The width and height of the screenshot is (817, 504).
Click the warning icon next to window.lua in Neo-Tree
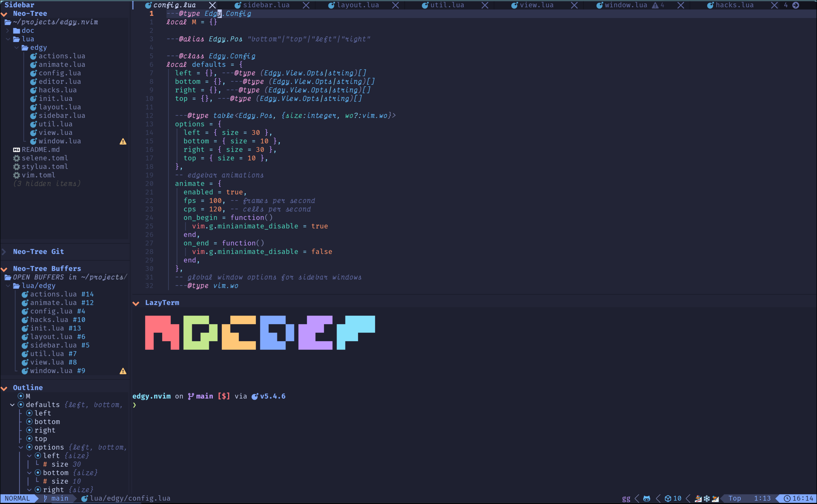[123, 141]
